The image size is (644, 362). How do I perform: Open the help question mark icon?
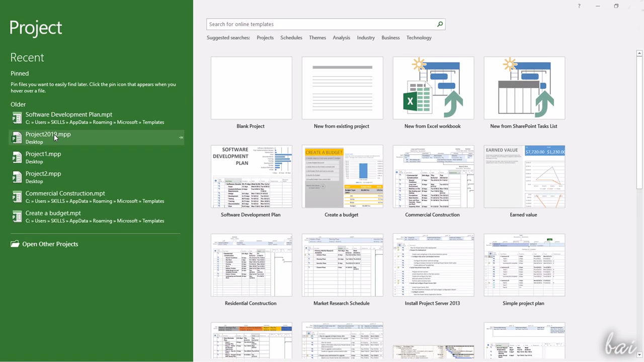click(579, 6)
